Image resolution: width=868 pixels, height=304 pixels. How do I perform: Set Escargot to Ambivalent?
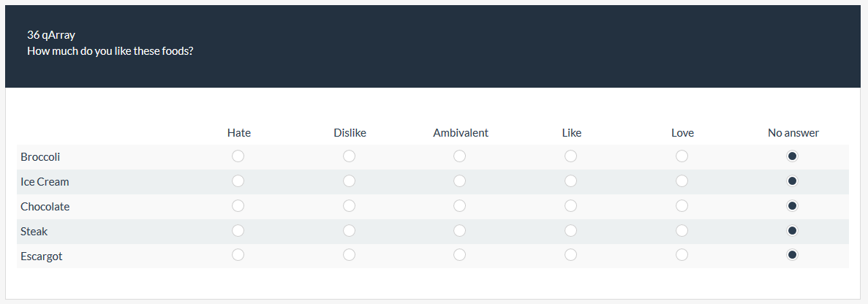459,256
